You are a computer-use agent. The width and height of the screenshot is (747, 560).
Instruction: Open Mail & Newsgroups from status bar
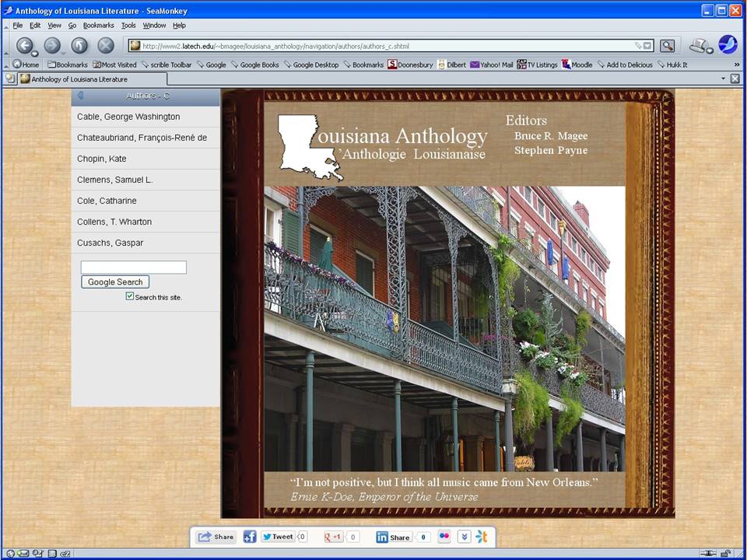click(x=23, y=554)
